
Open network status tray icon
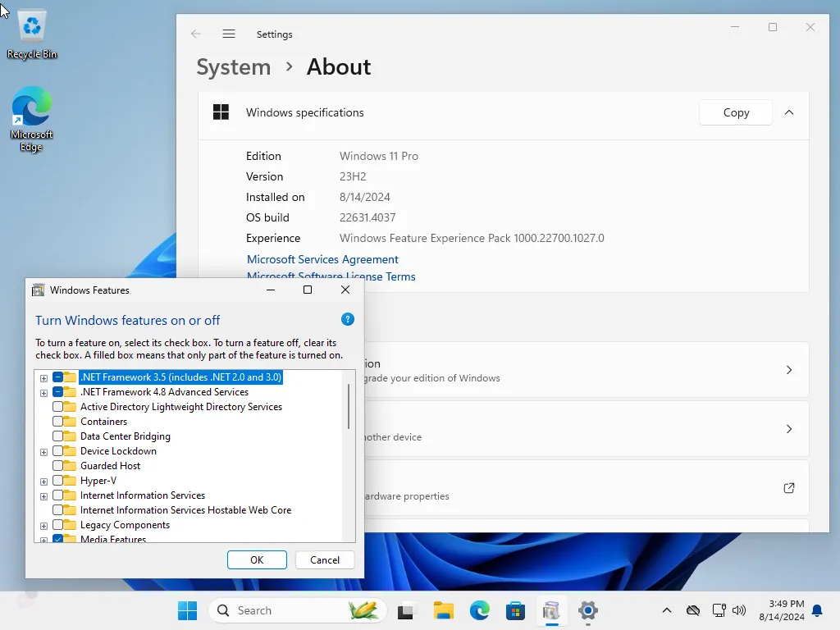719,610
